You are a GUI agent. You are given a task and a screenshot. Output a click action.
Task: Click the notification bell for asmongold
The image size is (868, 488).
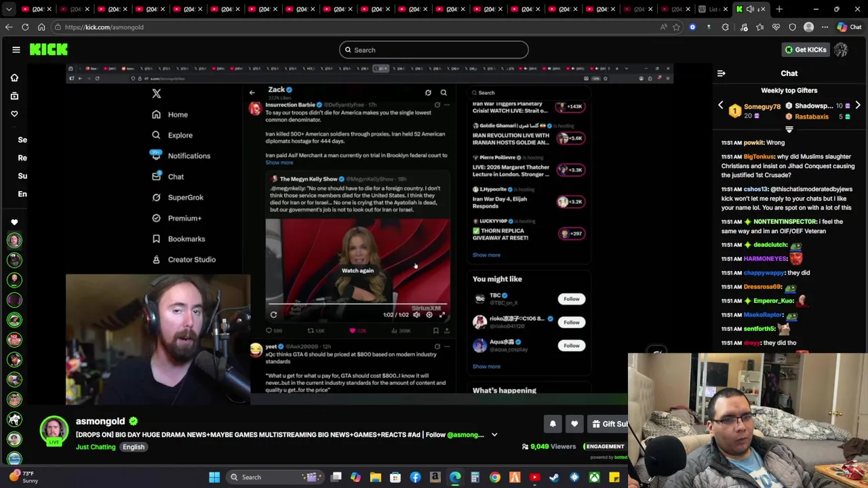(x=553, y=424)
